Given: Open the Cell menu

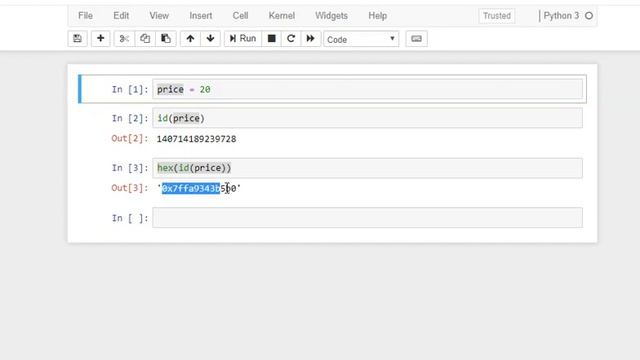Looking at the screenshot, I should pos(240,16).
